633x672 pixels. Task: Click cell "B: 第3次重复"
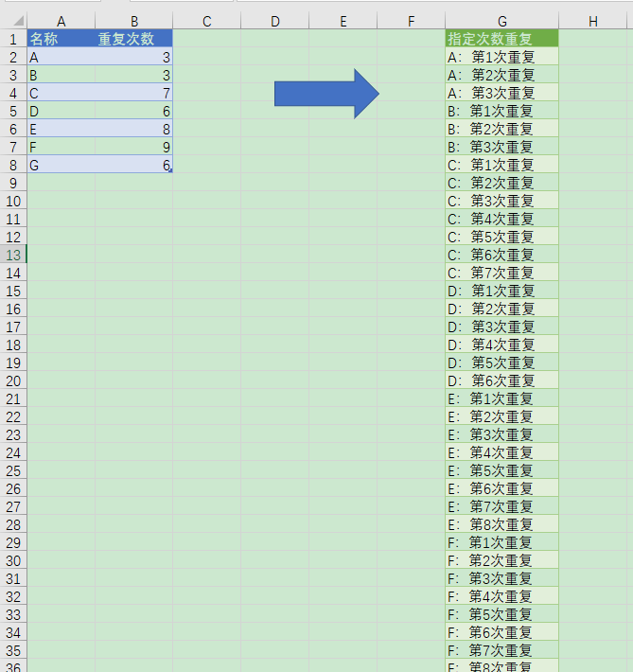tap(502, 147)
